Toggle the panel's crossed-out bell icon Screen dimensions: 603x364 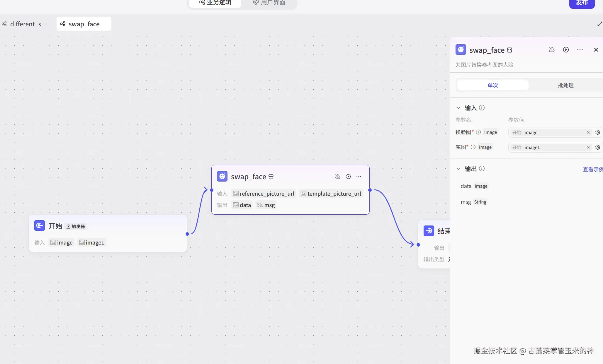coord(551,50)
